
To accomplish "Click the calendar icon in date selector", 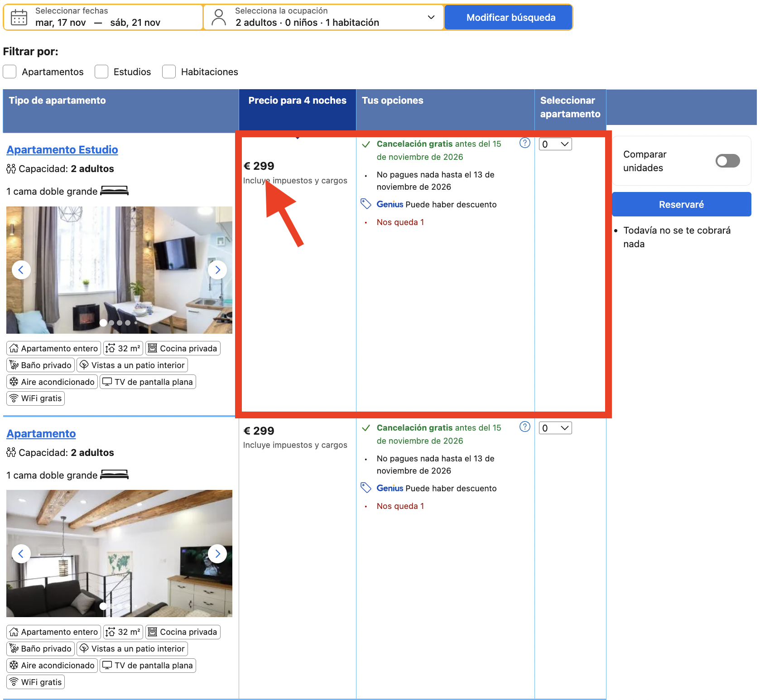I will 19,17.
